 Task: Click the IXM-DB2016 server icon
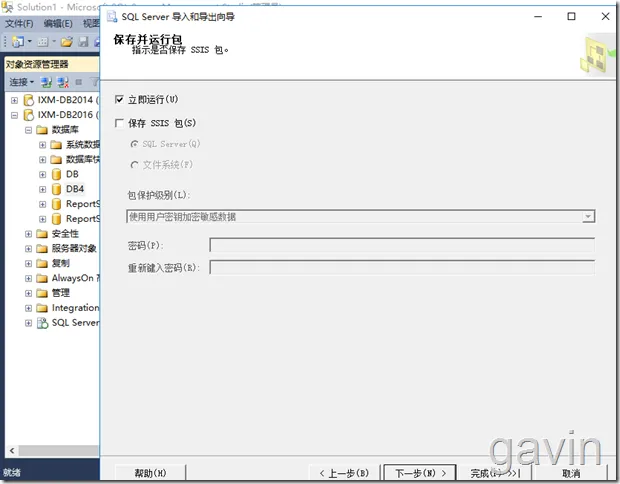pyautogui.click(x=28, y=115)
